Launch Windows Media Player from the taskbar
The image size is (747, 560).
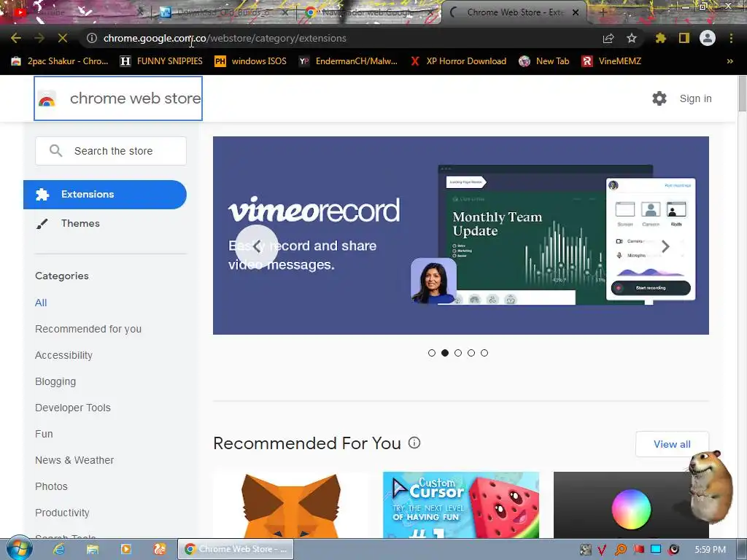[x=125, y=549]
